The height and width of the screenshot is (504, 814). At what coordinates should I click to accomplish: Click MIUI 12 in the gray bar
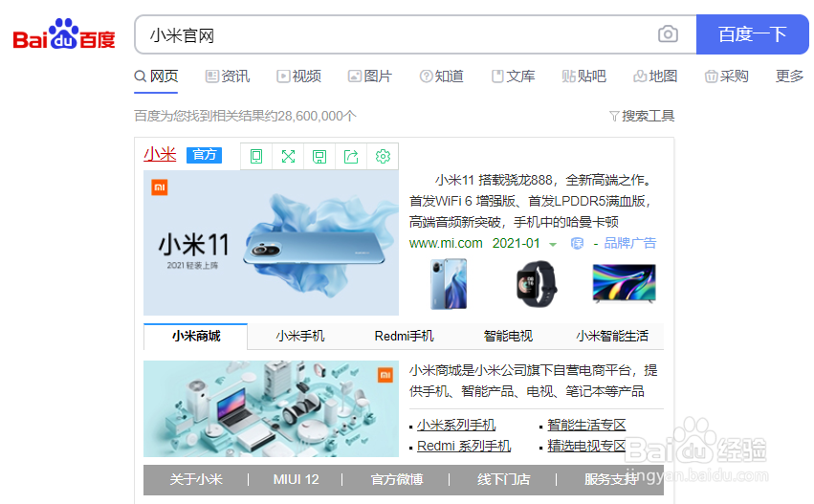pos(296,479)
